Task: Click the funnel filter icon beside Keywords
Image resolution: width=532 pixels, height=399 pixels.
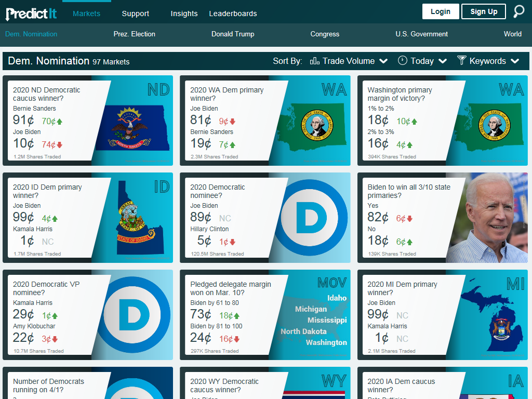Action: click(x=461, y=60)
